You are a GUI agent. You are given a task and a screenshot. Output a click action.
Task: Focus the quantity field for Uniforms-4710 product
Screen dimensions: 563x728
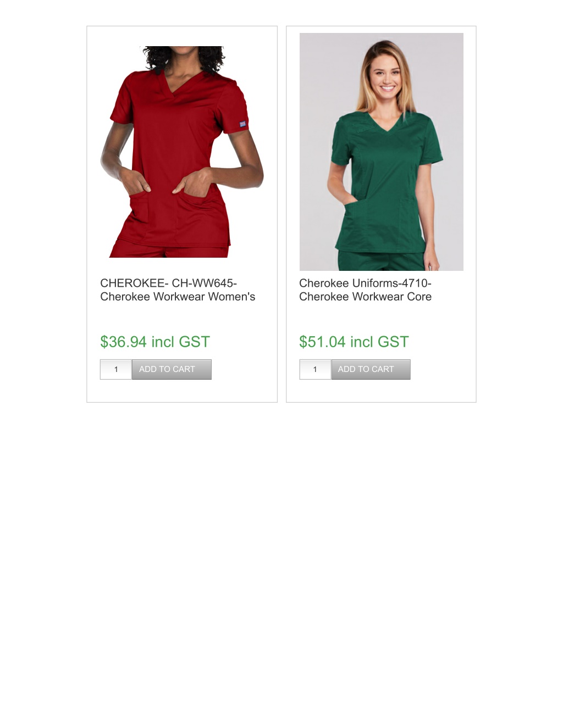pyautogui.click(x=315, y=369)
